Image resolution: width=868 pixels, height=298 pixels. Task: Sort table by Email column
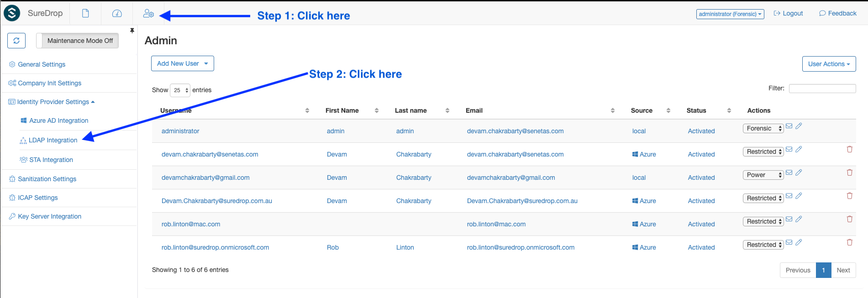540,110
